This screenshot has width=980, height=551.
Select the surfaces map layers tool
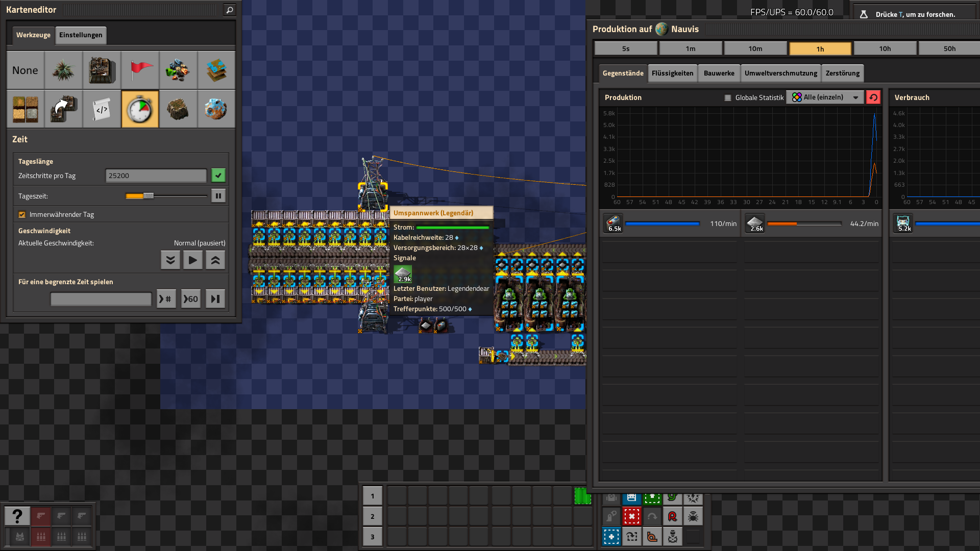pyautogui.click(x=216, y=70)
